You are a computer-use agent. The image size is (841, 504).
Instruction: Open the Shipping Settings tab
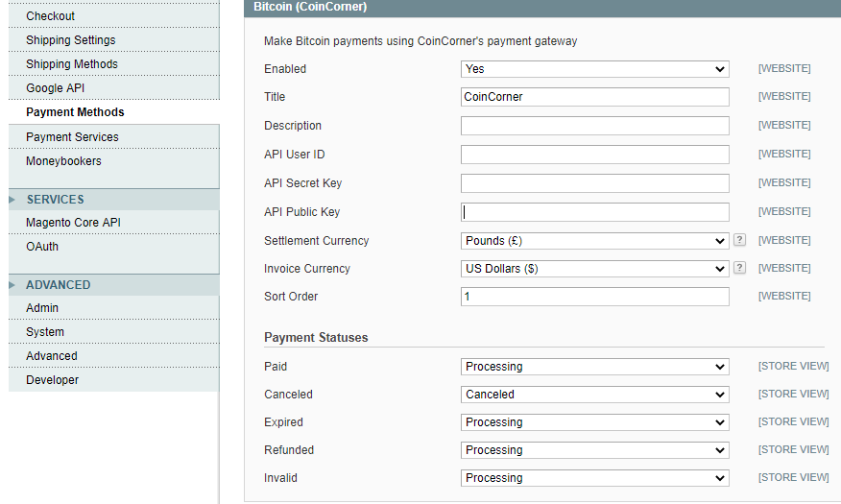[113, 40]
